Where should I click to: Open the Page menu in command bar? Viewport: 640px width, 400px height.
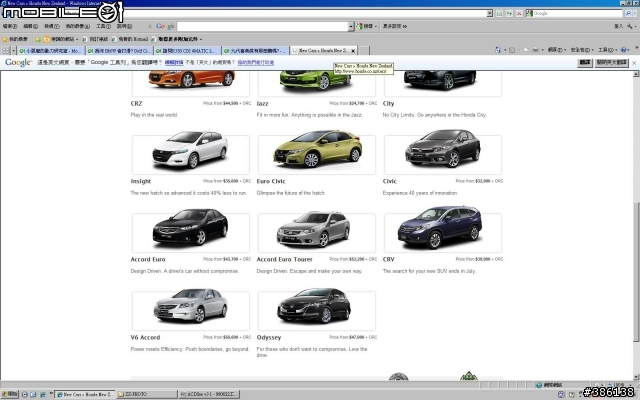[x=556, y=50]
